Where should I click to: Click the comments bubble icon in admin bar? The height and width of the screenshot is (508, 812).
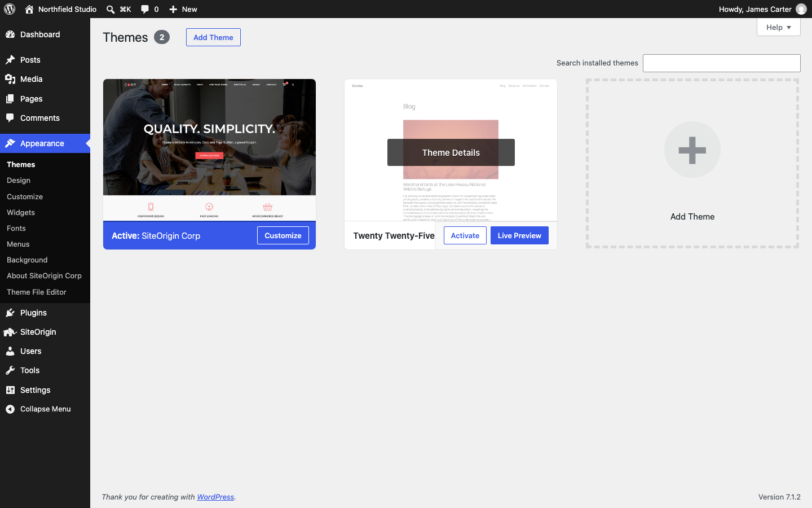(145, 9)
